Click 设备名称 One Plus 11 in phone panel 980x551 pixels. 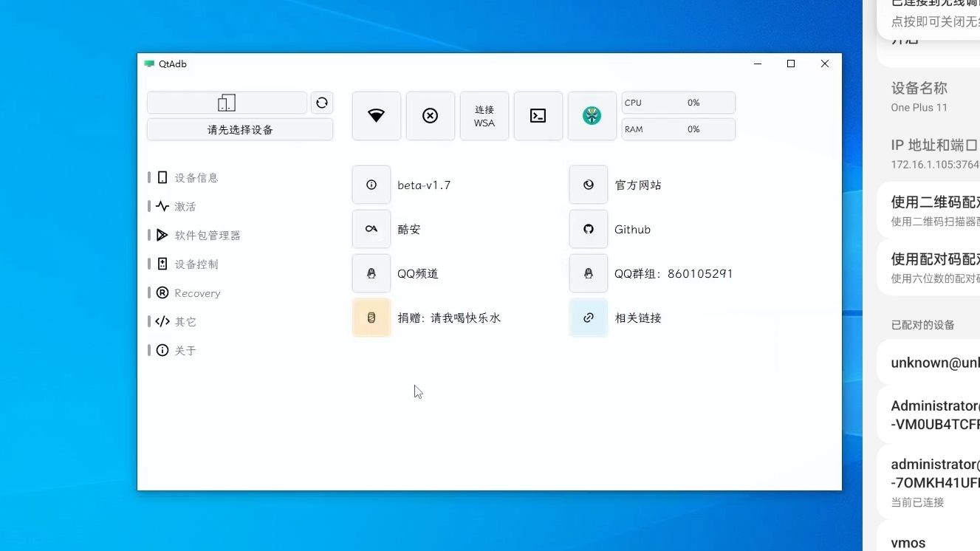point(928,97)
